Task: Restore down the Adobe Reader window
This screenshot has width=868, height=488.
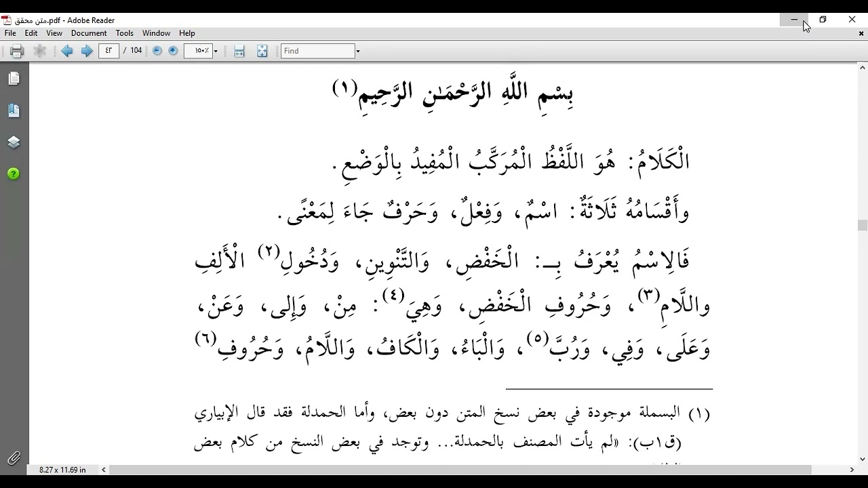Action: click(823, 20)
